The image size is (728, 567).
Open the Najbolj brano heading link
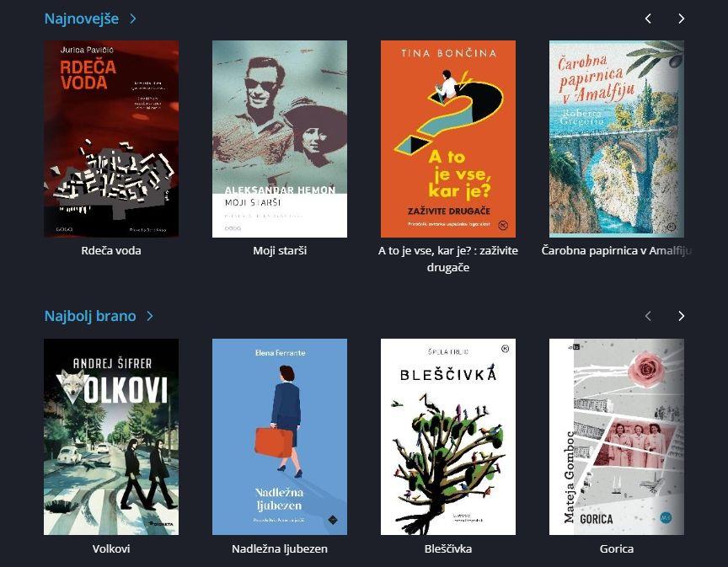point(90,316)
